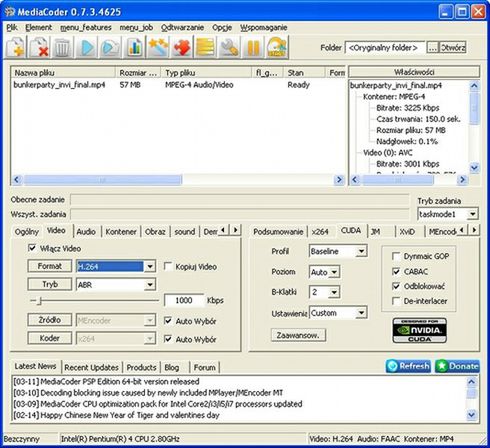Click the Remove file icon with red X
The width and height of the screenshot is (490, 448).
tap(39, 47)
